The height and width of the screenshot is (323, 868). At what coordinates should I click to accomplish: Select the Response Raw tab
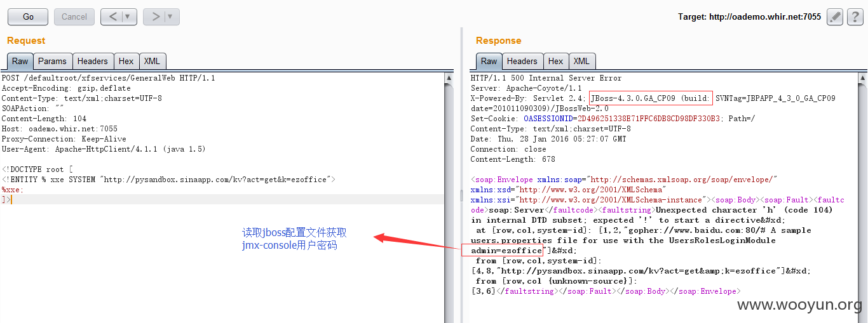(489, 62)
